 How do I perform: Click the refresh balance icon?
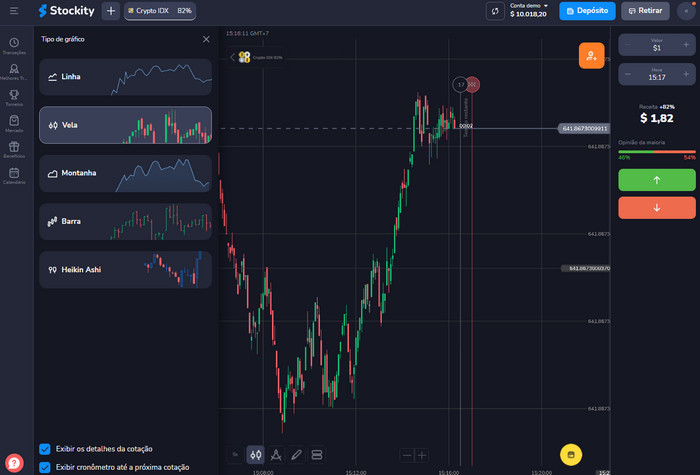click(495, 11)
